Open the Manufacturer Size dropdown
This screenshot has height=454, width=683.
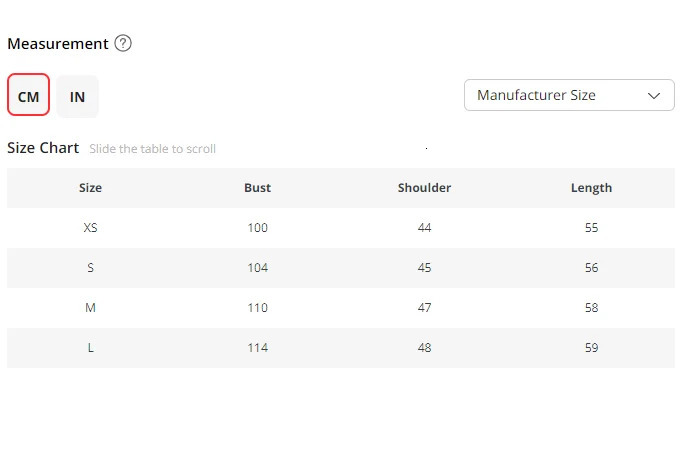click(x=569, y=96)
